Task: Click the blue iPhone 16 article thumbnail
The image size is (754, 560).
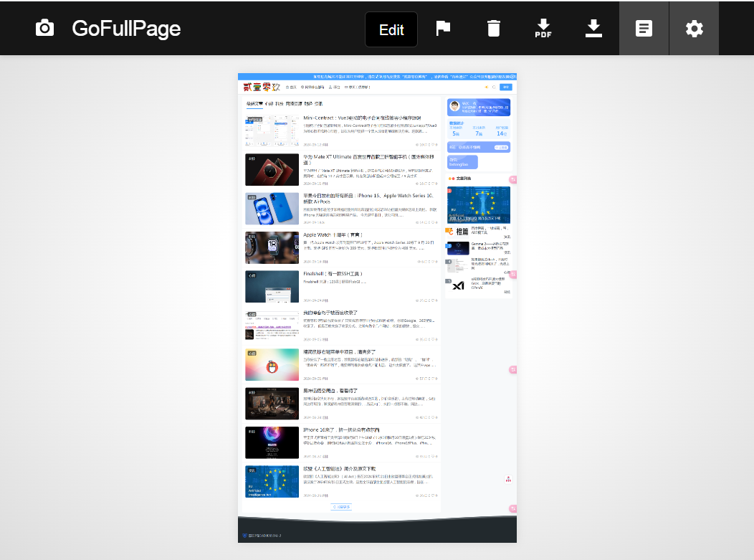Action: 272,209
